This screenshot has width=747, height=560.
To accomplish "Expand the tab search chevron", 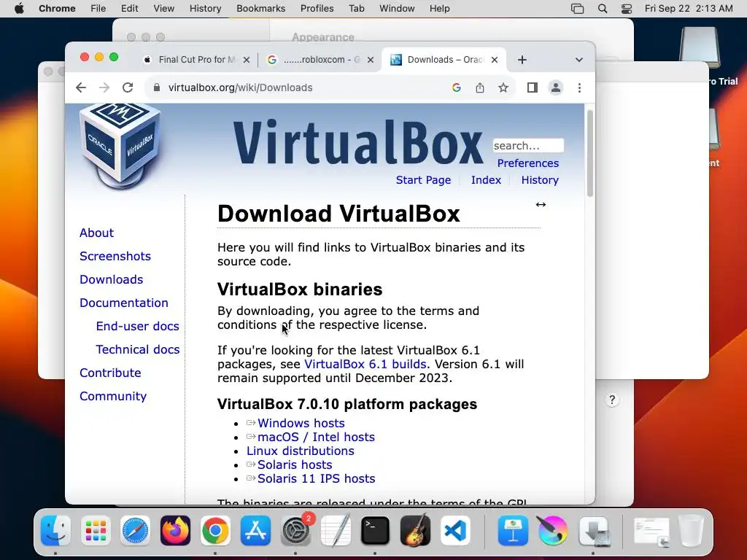I will point(578,60).
